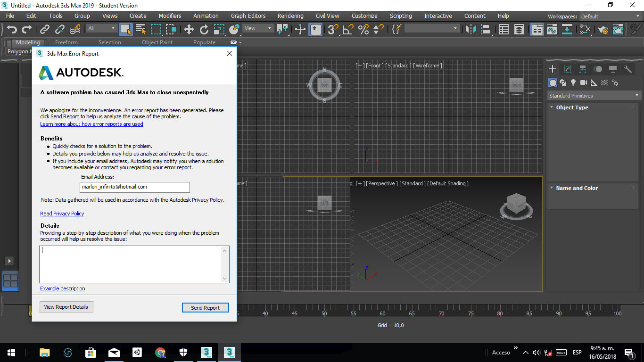Image resolution: width=644 pixels, height=362 pixels.
Task: Open the Named Selection Sets dropdown
Action: (432, 28)
